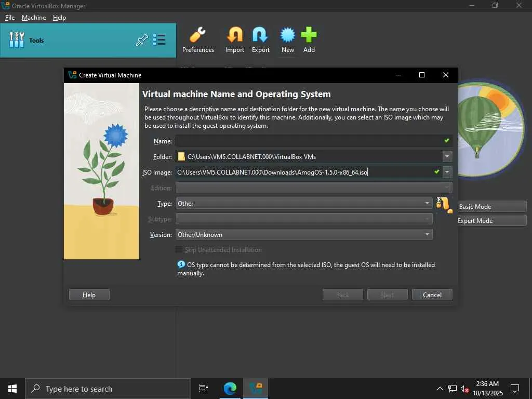This screenshot has height=399, width=532.
Task: Expand the Folder dropdown arrow
Action: tap(447, 156)
